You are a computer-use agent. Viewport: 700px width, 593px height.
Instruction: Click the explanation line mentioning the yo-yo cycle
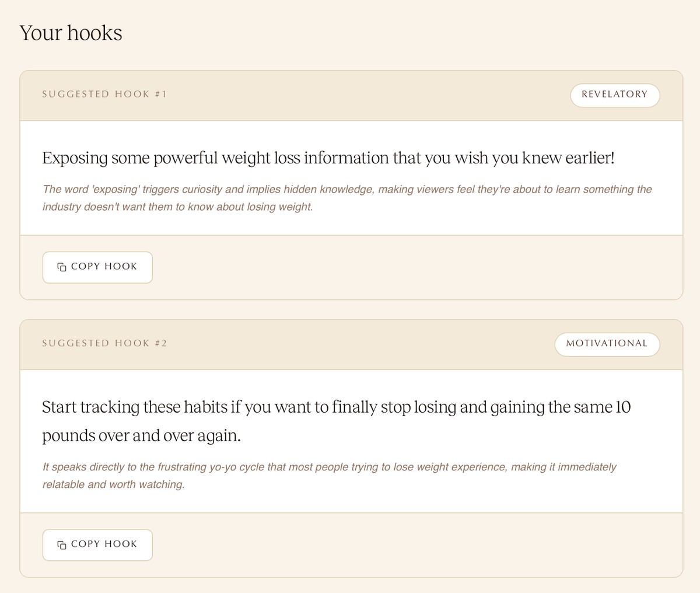click(330, 467)
